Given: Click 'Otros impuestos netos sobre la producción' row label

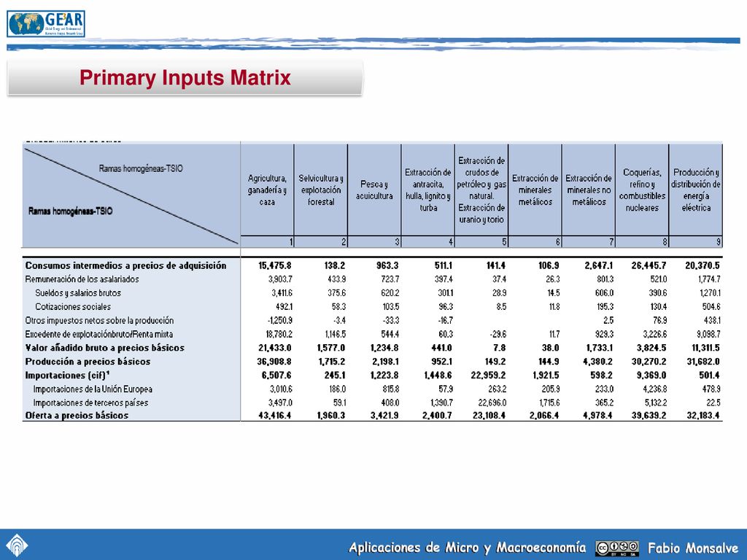Looking at the screenshot, I should [x=99, y=321].
